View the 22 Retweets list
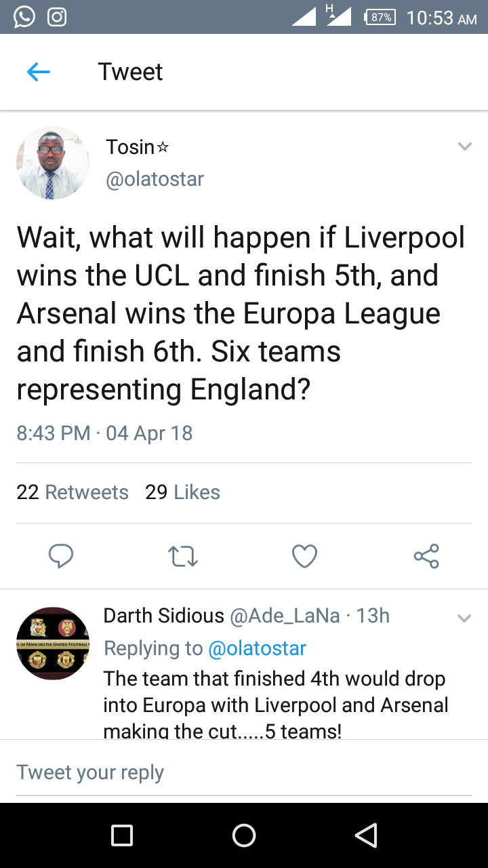This screenshot has width=488, height=868. point(73,492)
